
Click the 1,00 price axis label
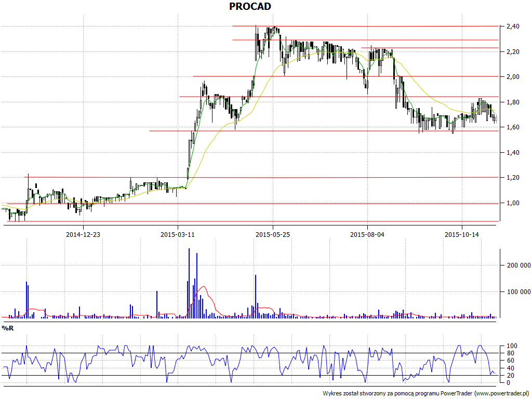coord(513,203)
